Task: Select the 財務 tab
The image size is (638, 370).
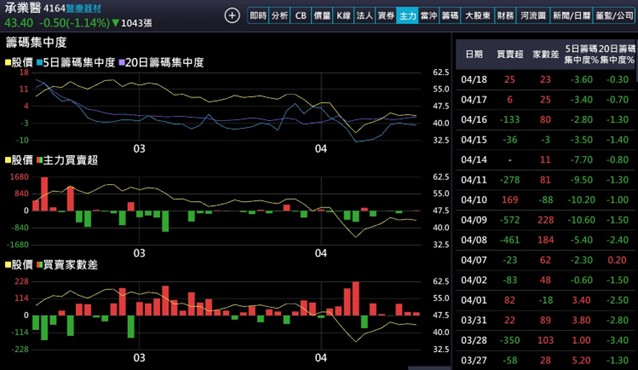Action: coord(505,15)
